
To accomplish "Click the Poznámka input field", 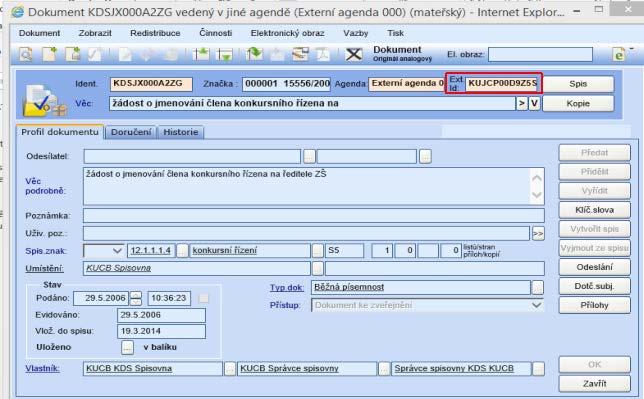I will 314,215.
